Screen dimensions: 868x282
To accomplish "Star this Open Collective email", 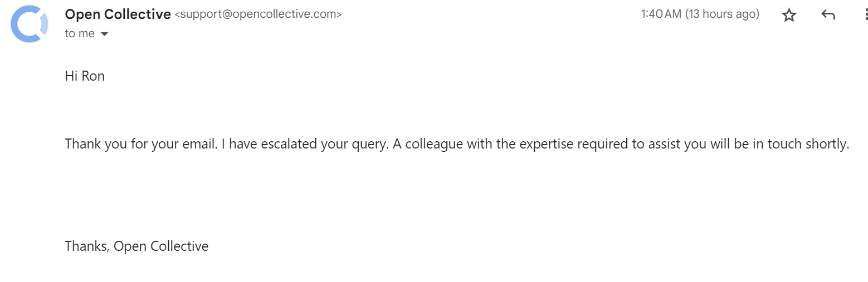I will tap(789, 15).
